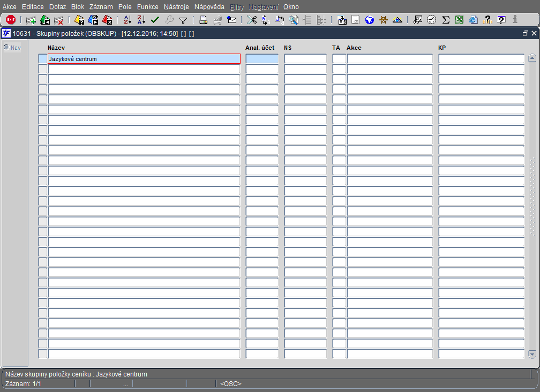540x392 pixels.
Task: Restore the inner form window using restore button
Action: [x=525, y=33]
